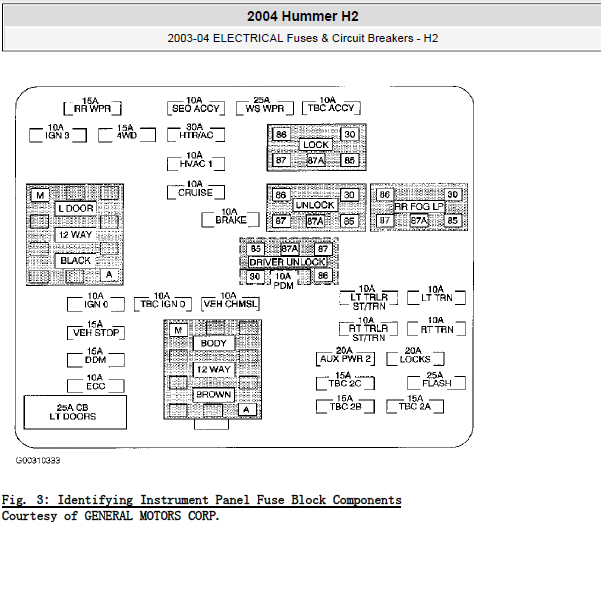
Task: Click the DRIVER UNLOCK relay
Action: coord(288,262)
